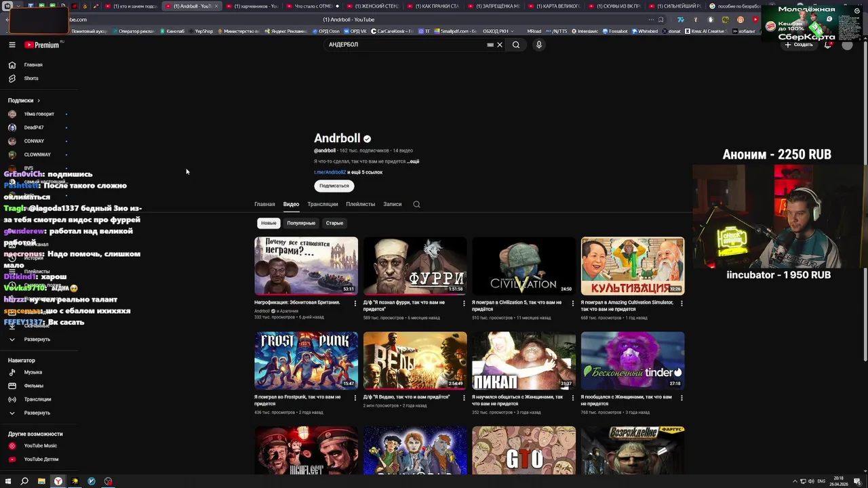
Task: Click the YouTube Premium logo
Action: [42, 45]
